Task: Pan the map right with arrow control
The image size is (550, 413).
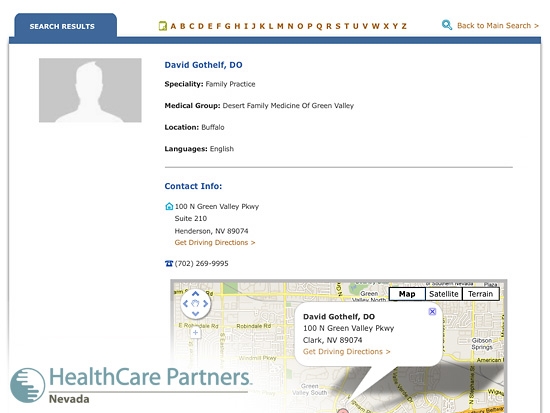Action: [x=205, y=304]
